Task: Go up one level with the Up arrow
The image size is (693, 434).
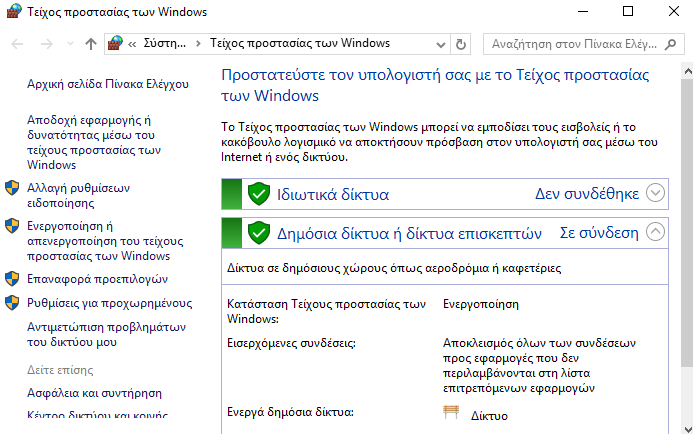Action: [x=91, y=44]
